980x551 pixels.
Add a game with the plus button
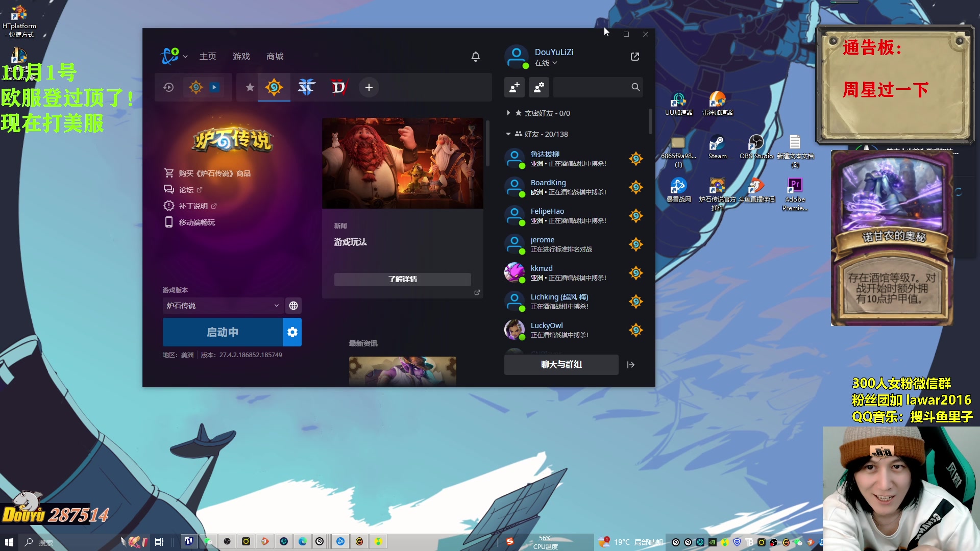(369, 87)
